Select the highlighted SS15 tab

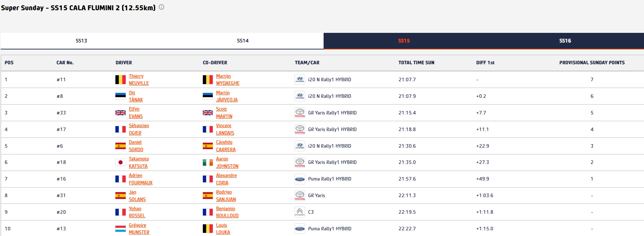tap(404, 41)
